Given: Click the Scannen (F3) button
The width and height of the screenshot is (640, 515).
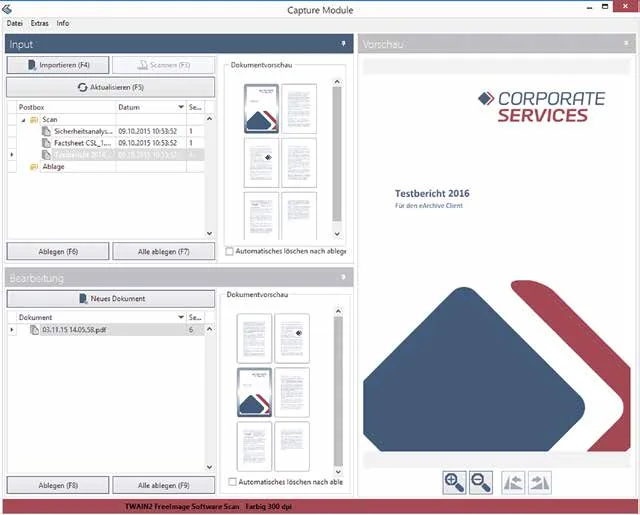Looking at the screenshot, I should tap(163, 65).
